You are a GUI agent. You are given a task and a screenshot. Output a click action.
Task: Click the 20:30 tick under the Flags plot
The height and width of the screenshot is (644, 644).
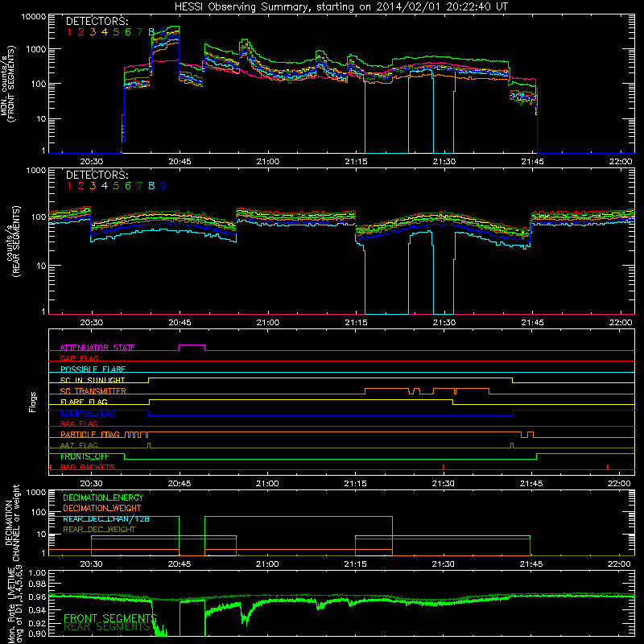point(91,484)
